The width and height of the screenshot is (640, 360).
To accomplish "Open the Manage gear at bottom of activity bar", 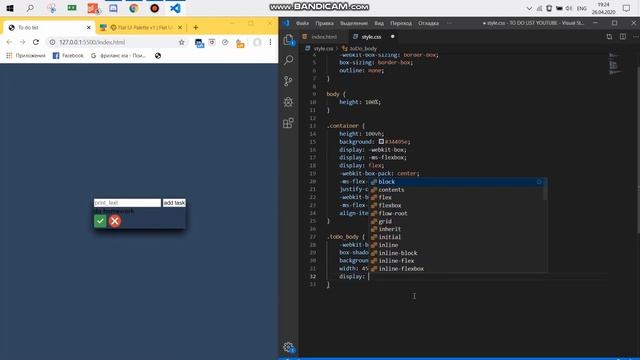I will tap(289, 347).
